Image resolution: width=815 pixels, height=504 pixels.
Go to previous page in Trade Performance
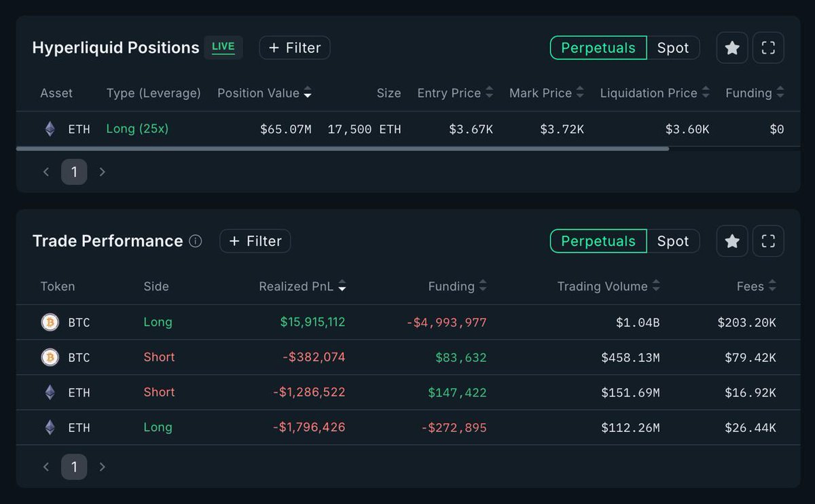(x=46, y=467)
